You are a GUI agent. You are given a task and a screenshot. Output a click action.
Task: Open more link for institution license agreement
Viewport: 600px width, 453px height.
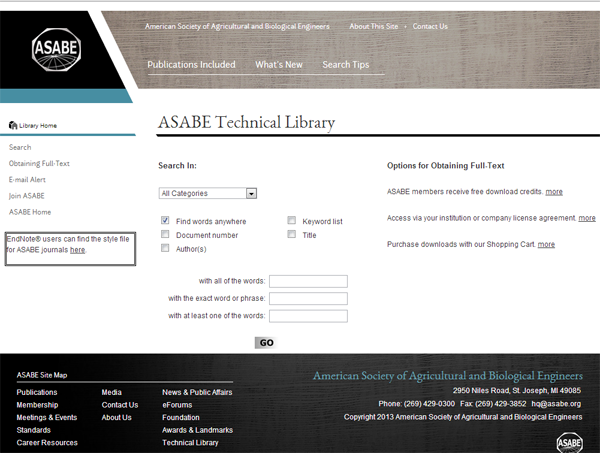click(x=587, y=218)
